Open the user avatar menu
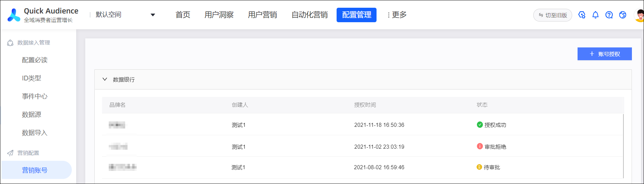 click(x=639, y=15)
